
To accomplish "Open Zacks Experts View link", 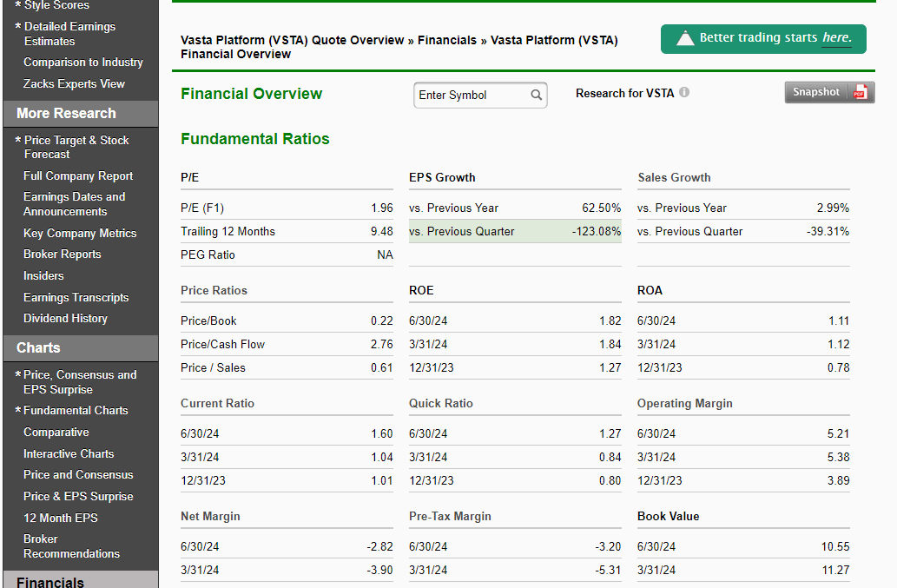I will (x=74, y=83).
